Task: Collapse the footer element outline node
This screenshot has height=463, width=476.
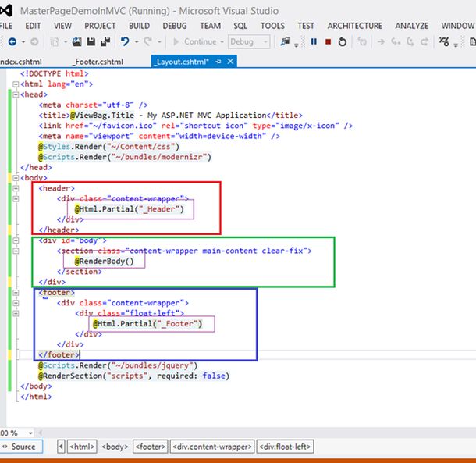Action: (x=15, y=293)
